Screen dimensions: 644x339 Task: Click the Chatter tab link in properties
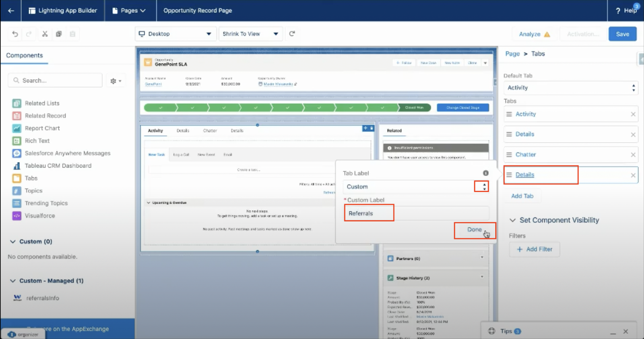[526, 155]
